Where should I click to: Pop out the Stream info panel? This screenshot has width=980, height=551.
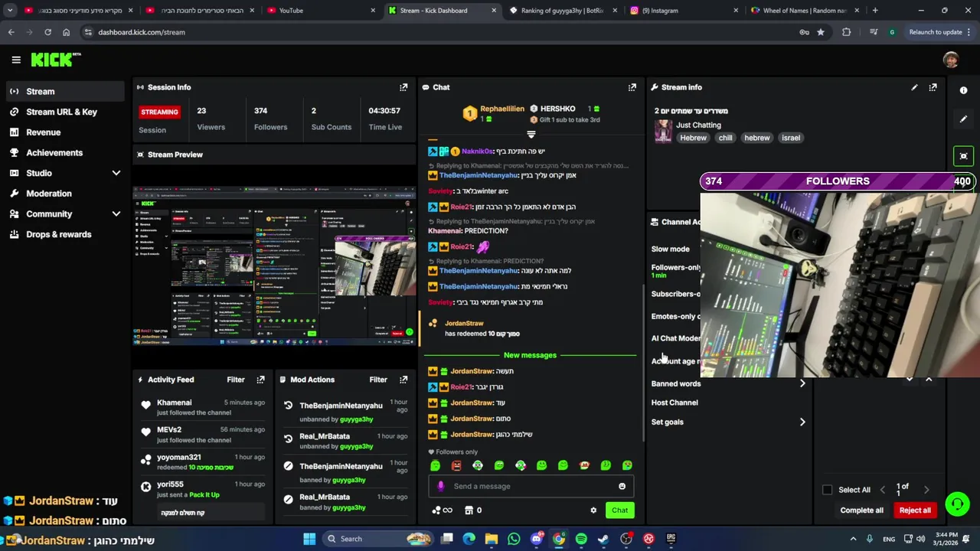pyautogui.click(x=933, y=87)
